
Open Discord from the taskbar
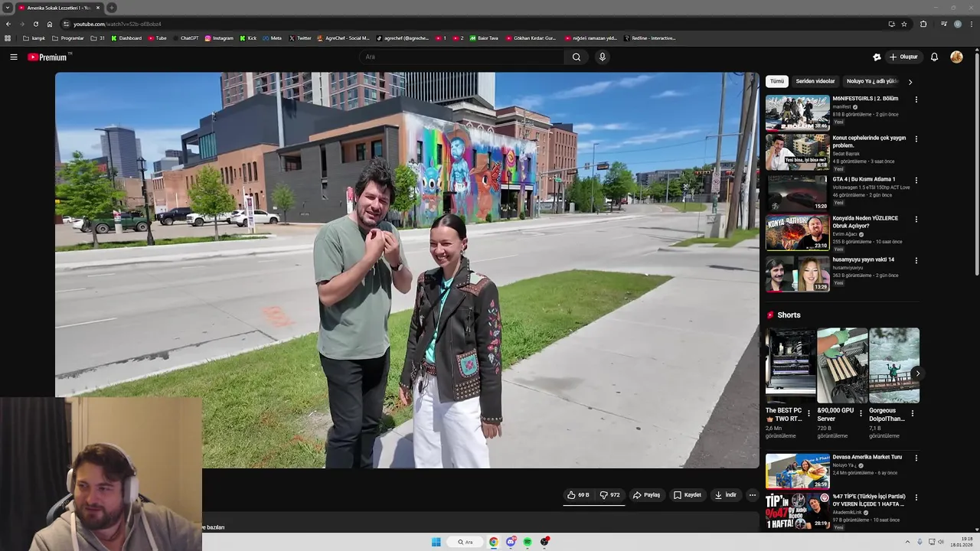tap(511, 542)
